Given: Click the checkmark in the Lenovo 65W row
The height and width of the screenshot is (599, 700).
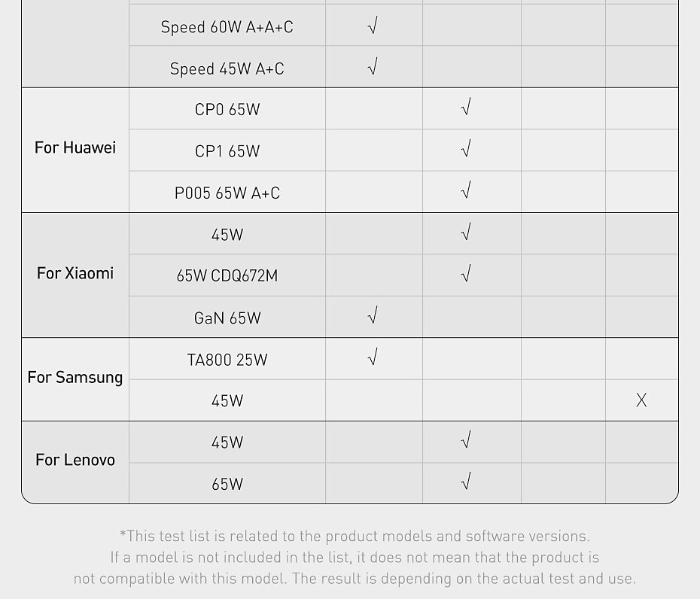Looking at the screenshot, I should 467,483.
